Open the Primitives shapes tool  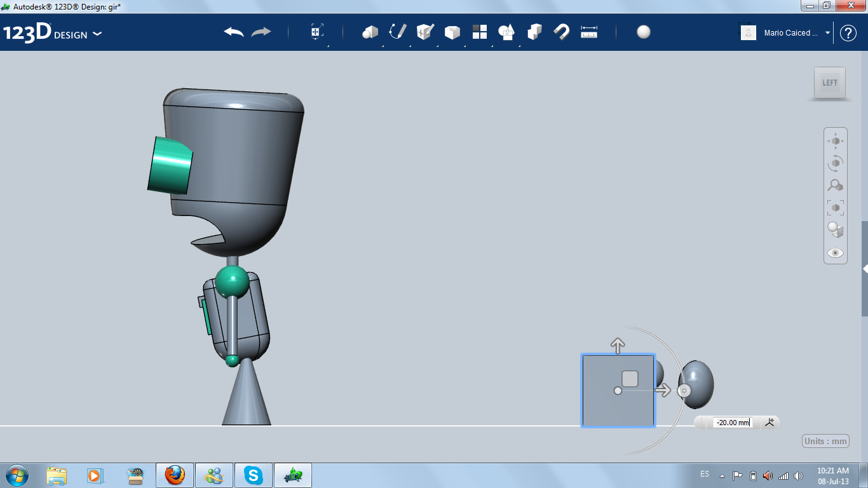pos(370,32)
